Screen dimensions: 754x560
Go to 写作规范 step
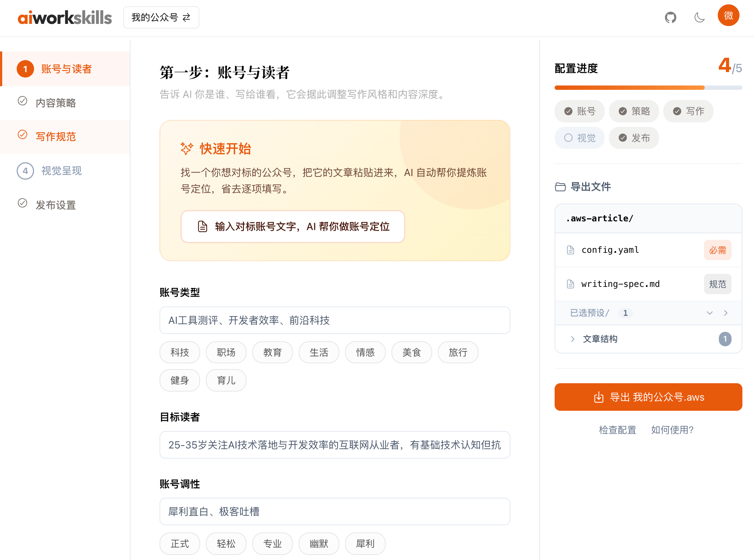click(x=65, y=137)
